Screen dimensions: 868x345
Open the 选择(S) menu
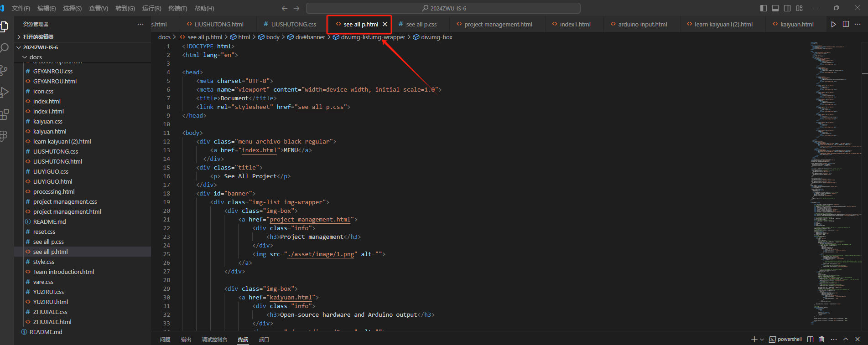click(x=72, y=8)
